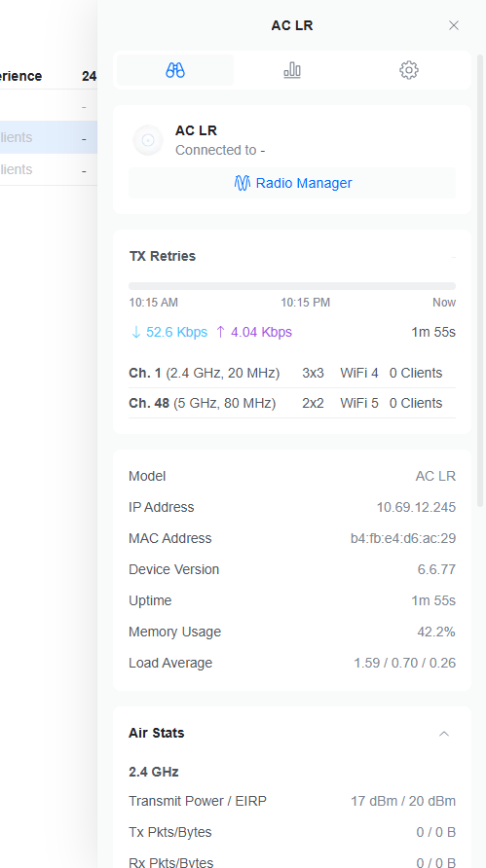The image size is (486, 868).
Task: Click the TX Retries timeline bar
Action: coord(292,286)
